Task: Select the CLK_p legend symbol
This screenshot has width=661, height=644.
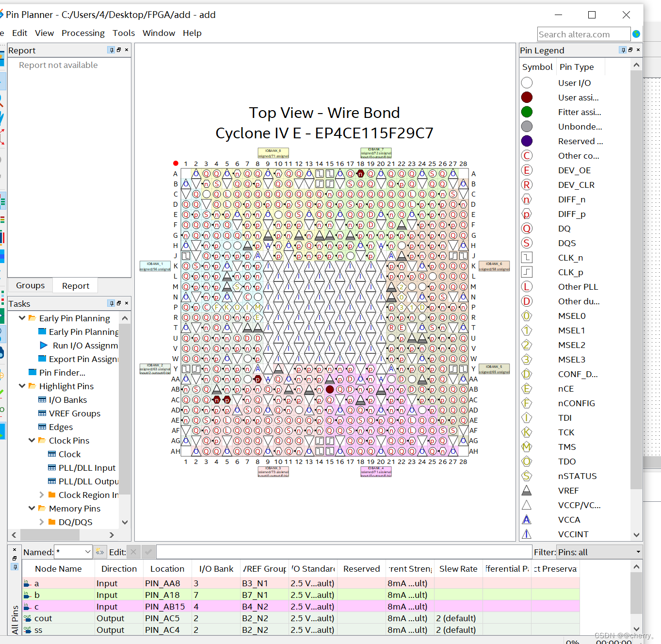Action: click(527, 272)
